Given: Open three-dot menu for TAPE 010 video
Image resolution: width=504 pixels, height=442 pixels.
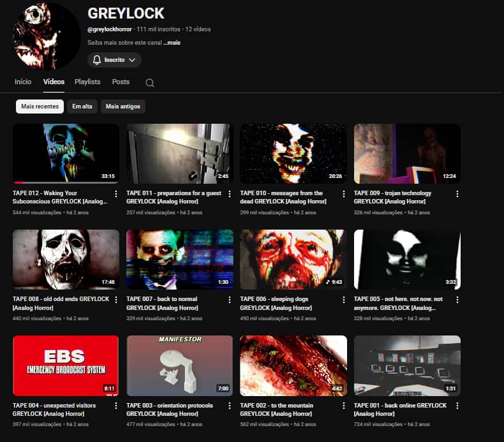Looking at the screenshot, I should (x=343, y=194).
